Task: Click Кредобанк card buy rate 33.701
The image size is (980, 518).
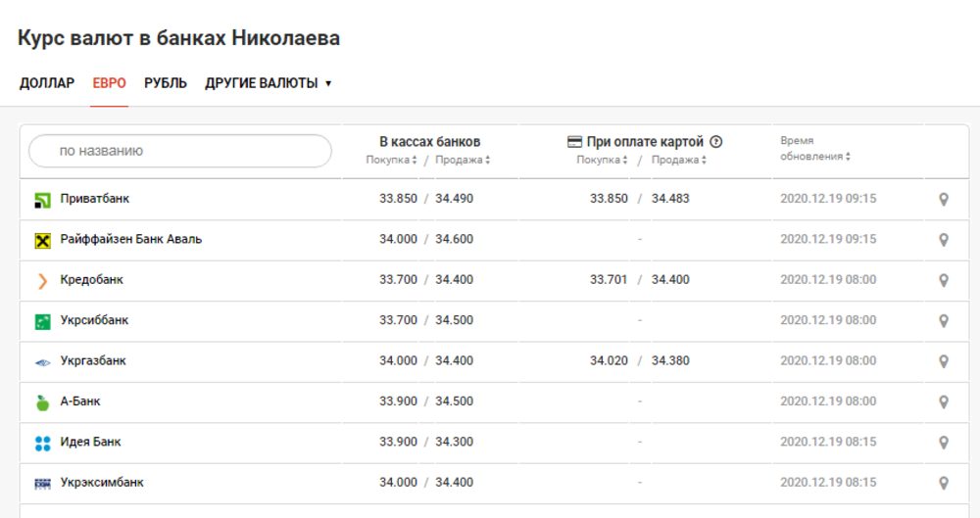Action: click(x=609, y=280)
